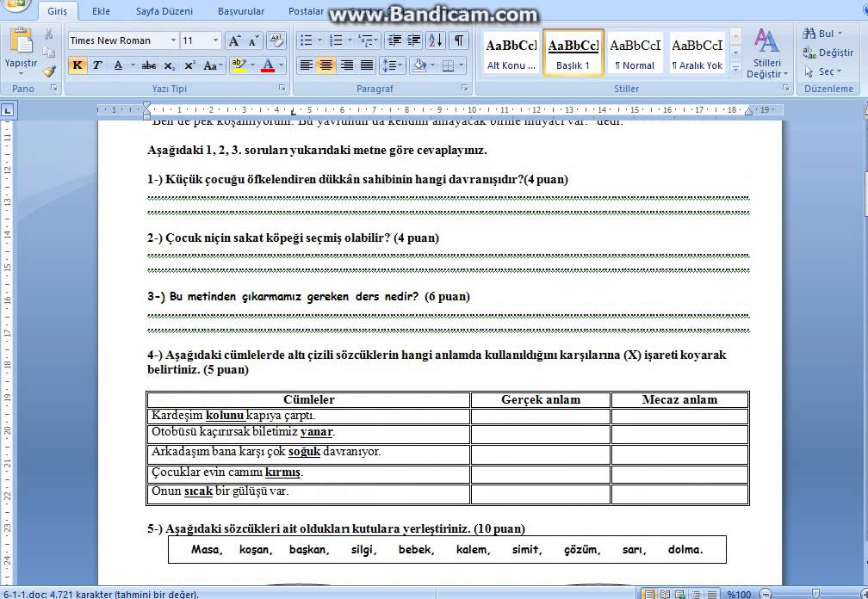Click the %100 zoom level indicator
Screen dimensions: 868x599
(x=739, y=595)
